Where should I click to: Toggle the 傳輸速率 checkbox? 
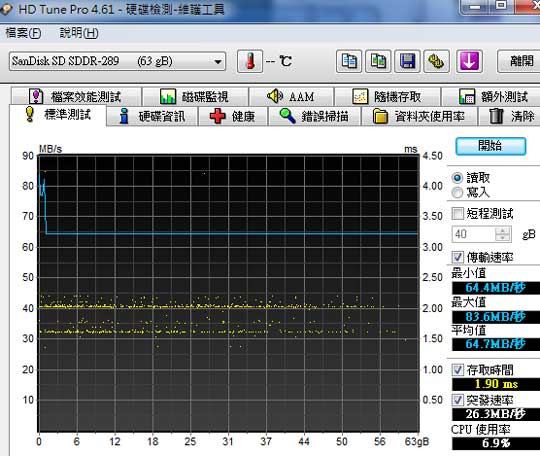pyautogui.click(x=458, y=257)
